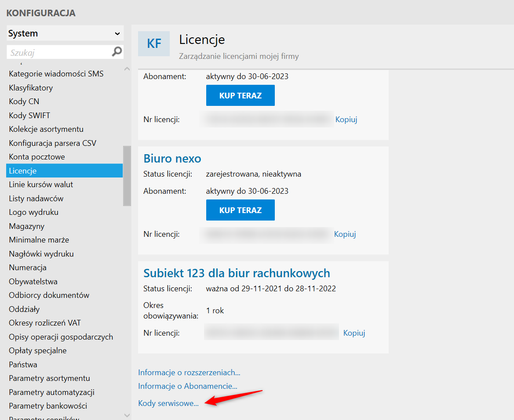Open the System dropdown

pos(65,33)
